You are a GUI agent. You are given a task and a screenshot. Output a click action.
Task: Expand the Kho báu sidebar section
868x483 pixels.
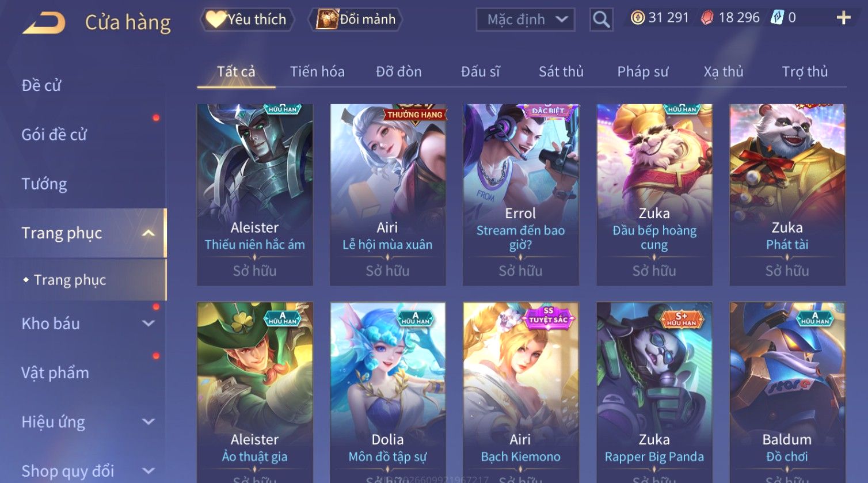click(149, 324)
